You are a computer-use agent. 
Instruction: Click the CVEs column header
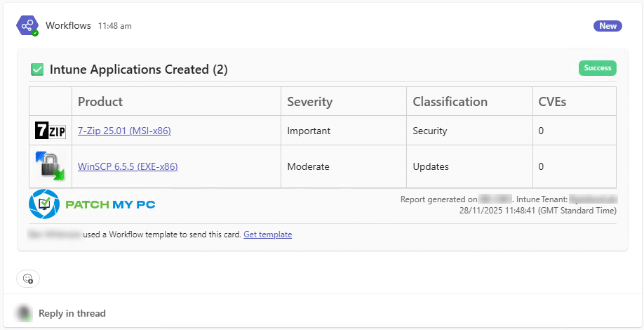pos(552,102)
